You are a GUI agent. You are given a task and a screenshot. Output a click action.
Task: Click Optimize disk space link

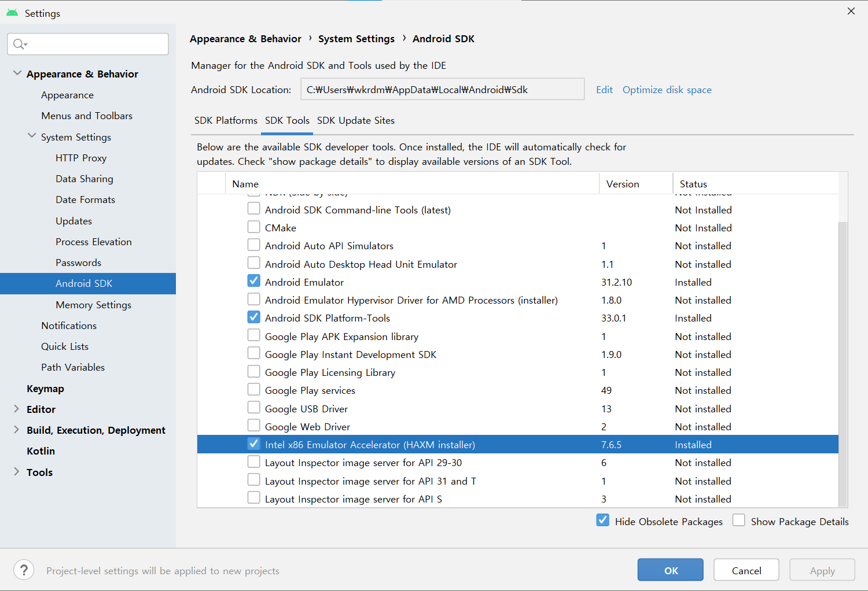[667, 90]
